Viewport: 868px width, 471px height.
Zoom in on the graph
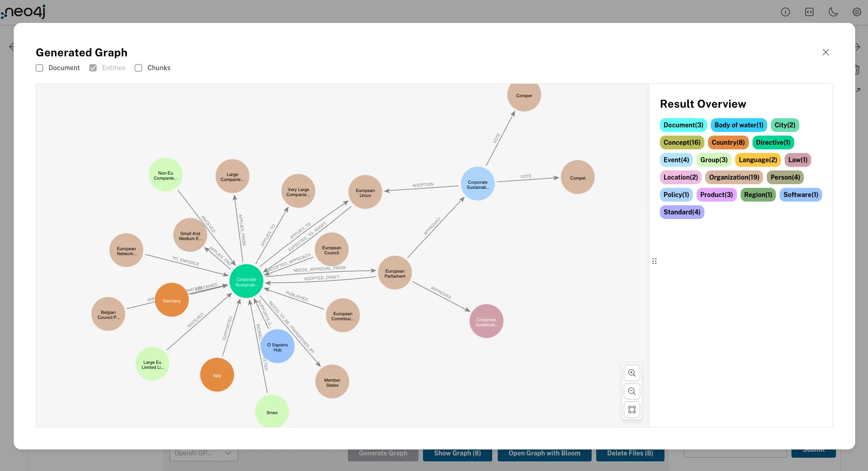(x=632, y=373)
